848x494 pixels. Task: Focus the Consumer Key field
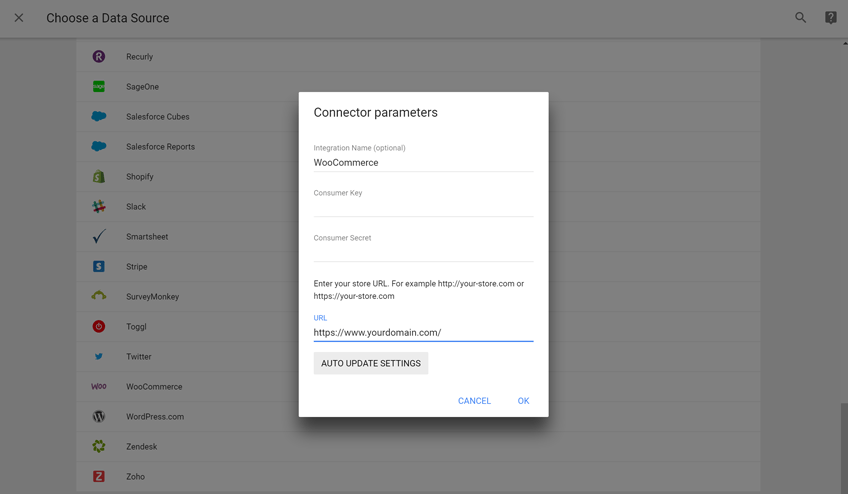click(x=423, y=207)
